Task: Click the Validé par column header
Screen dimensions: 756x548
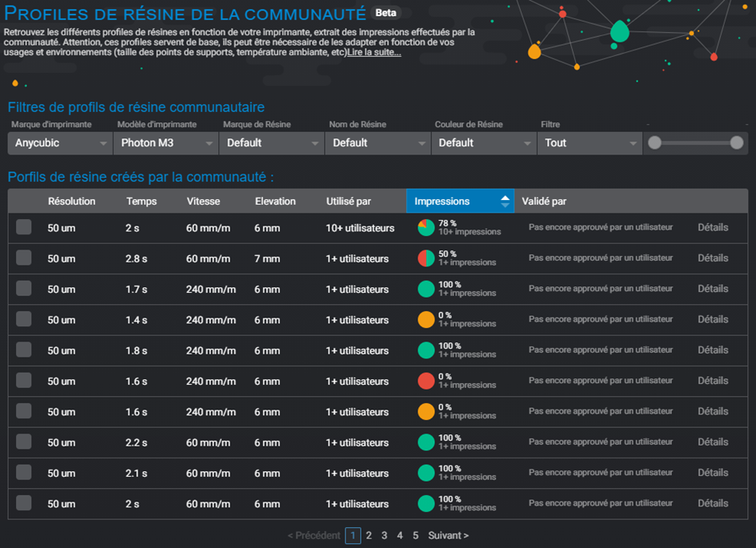Action: click(x=544, y=201)
